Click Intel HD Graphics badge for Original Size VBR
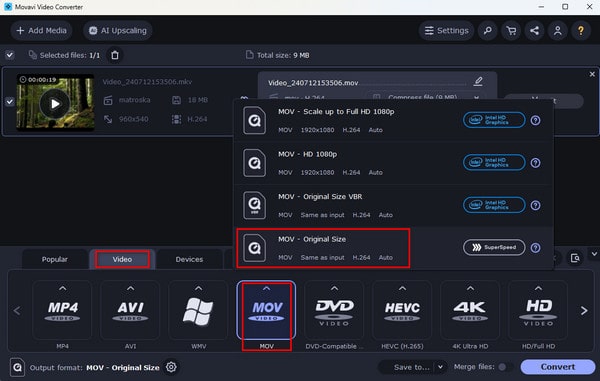Image resolution: width=600 pixels, height=381 pixels. 494,205
